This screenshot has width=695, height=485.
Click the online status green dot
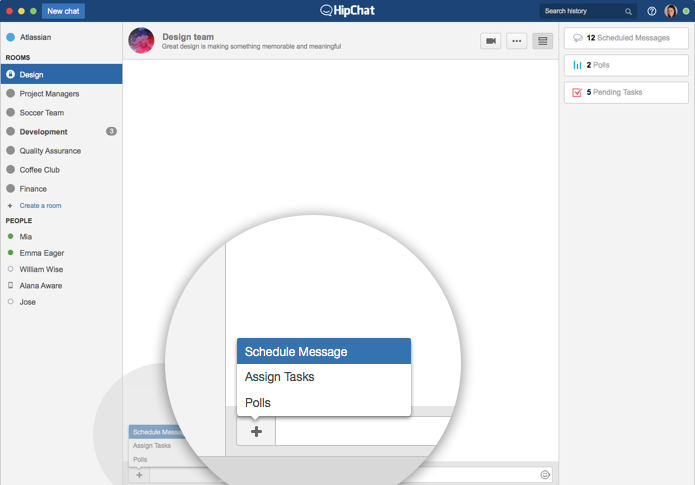[x=686, y=11]
